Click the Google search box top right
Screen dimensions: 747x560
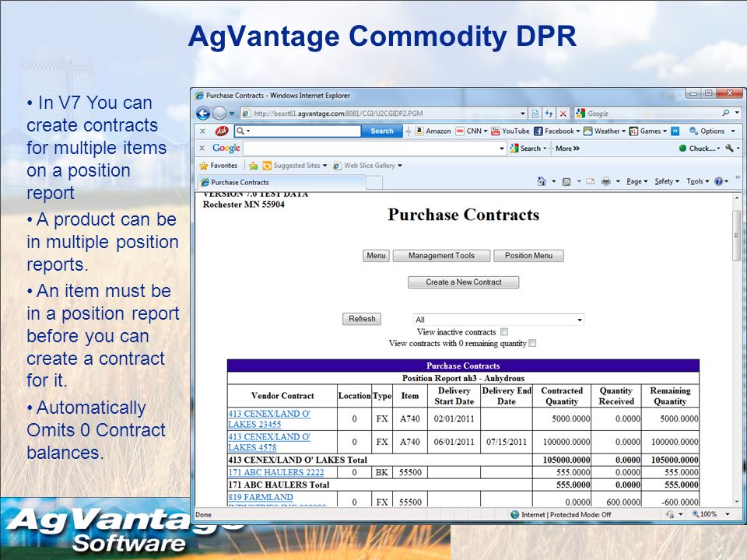(x=647, y=113)
